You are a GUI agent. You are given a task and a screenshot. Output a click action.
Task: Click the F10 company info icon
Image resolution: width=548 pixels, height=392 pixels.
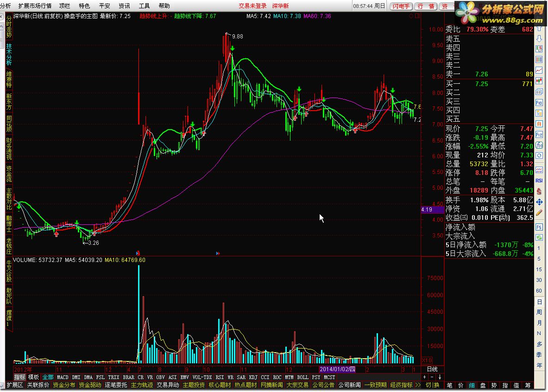pyautogui.click(x=539, y=103)
